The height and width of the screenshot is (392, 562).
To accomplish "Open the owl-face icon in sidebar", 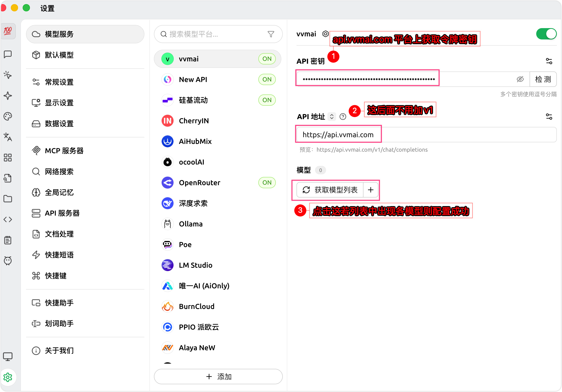I will [8, 261].
